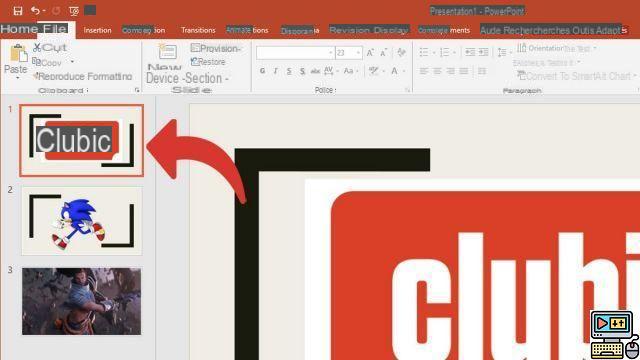Viewport: 640px width, 360px height.
Task: Click the decrease indent icon
Action: 470,52
